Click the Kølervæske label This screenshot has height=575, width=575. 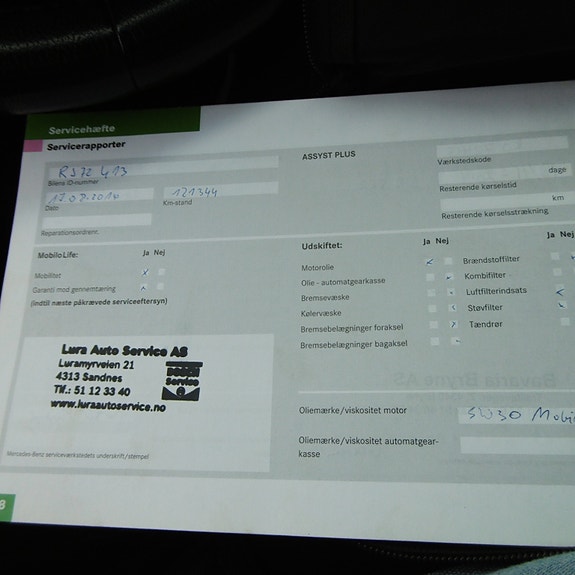point(321,313)
